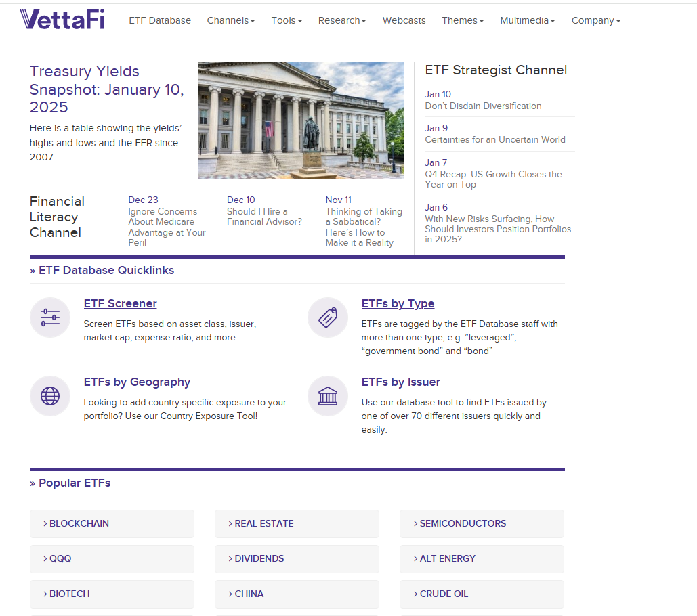The image size is (697, 616).
Task: Open Should I Hire a Financial Advisor article
Action: click(264, 217)
